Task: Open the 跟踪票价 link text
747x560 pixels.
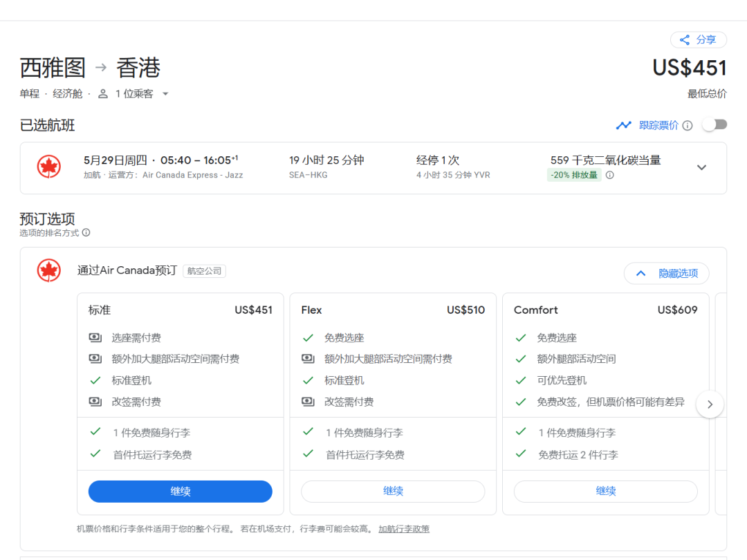Action: coord(658,125)
